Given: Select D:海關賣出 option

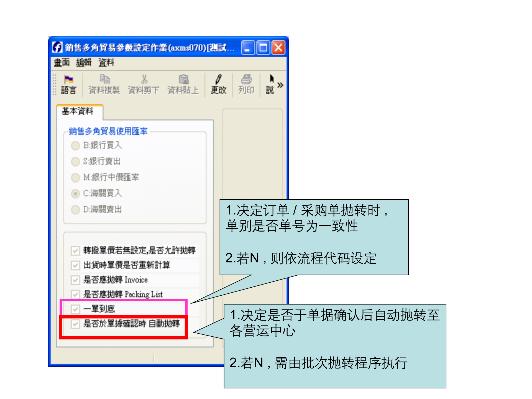Looking at the screenshot, I should (75, 210).
